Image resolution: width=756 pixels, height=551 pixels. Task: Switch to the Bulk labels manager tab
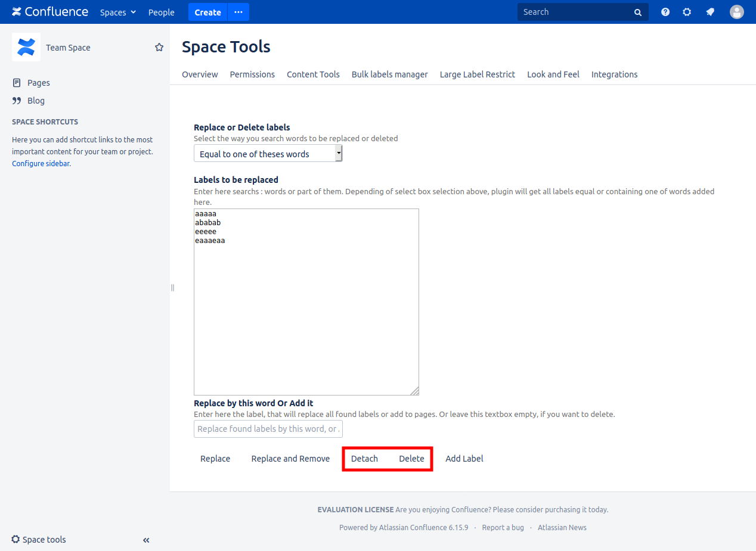click(x=389, y=74)
